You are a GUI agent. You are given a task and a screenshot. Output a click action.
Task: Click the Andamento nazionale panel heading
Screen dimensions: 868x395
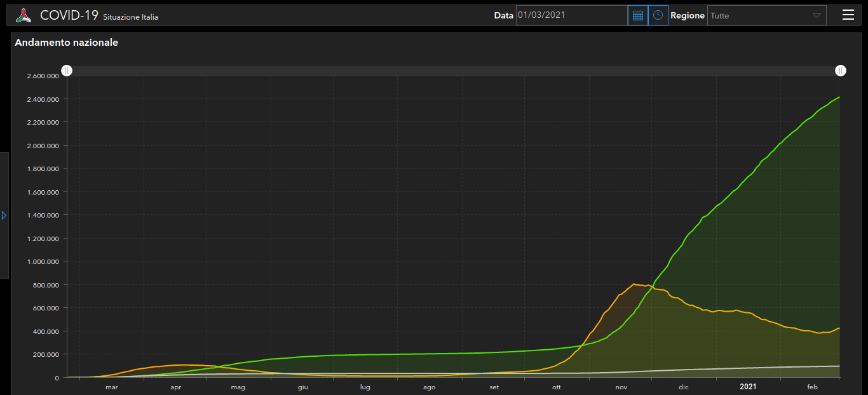[66, 43]
